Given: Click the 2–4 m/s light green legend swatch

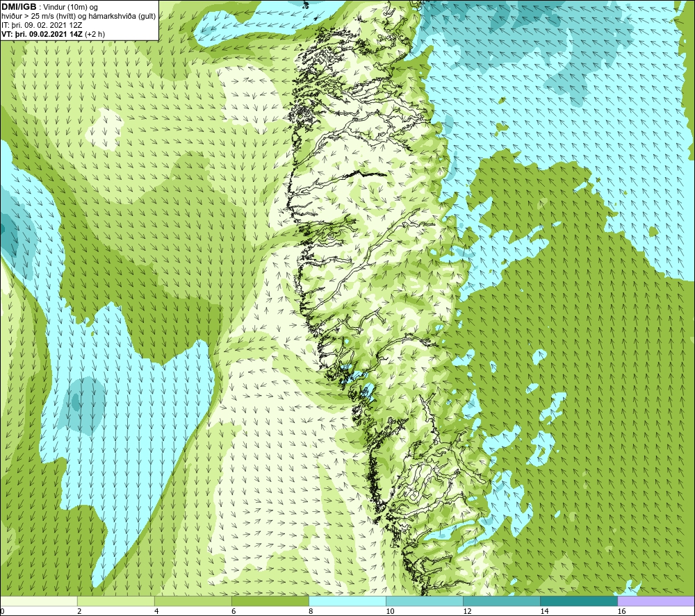Looking at the screenshot, I should click(116, 601).
